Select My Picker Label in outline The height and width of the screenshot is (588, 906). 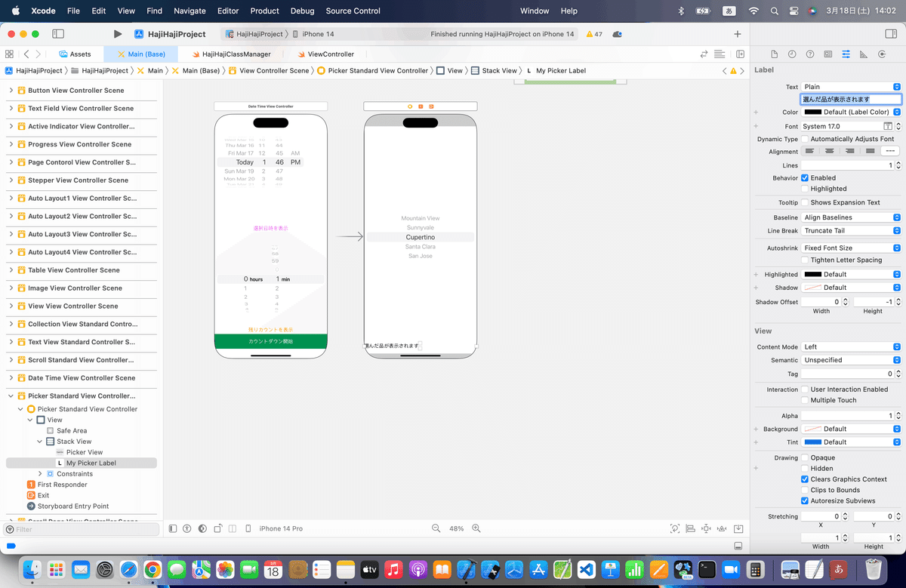pos(82,463)
